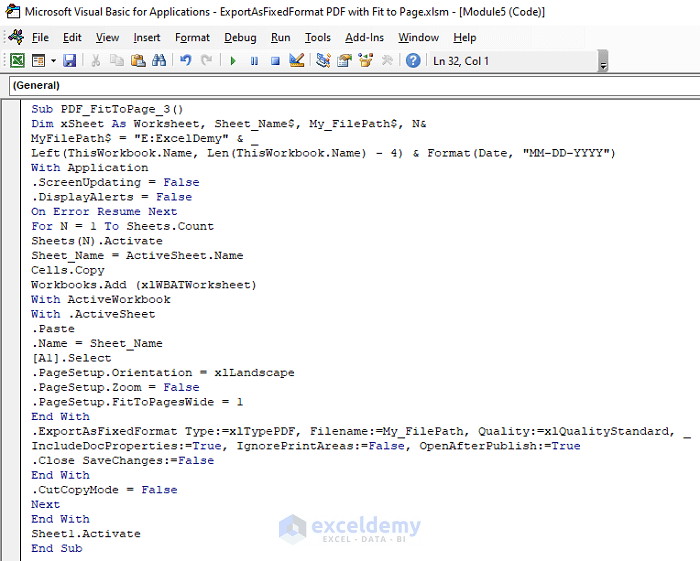
Task: Click the 'Cells.Copy' code line
Action: 67,270
